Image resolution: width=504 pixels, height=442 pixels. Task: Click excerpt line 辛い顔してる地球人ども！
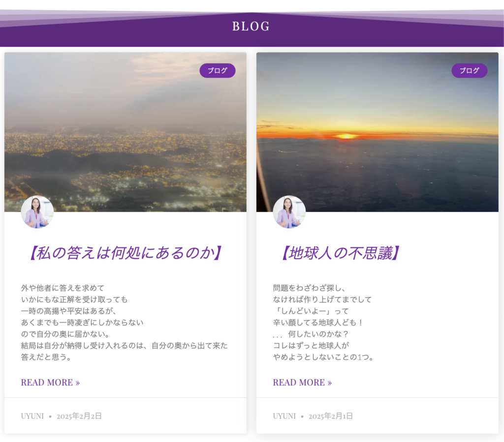pyautogui.click(x=318, y=322)
